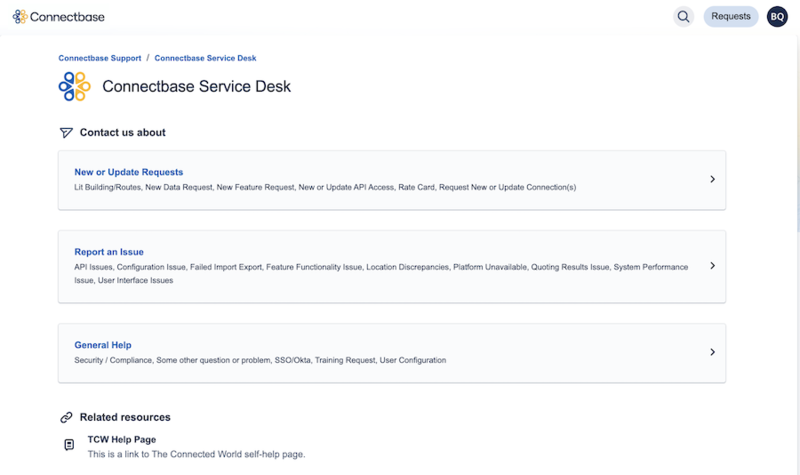Click the Connectbase Service Desk page heading
Image resolution: width=800 pixels, height=475 pixels.
(196, 87)
